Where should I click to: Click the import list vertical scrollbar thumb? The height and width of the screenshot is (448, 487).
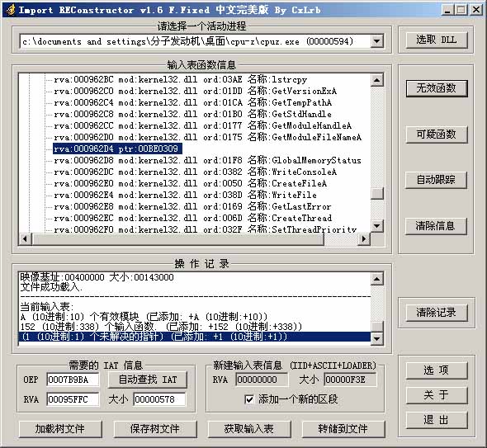377,193
